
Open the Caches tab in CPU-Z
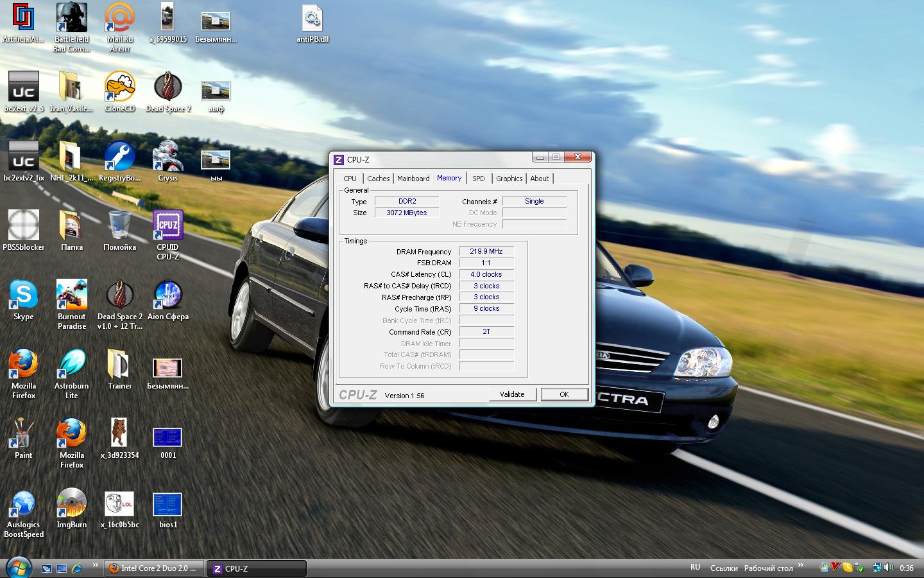[378, 179]
